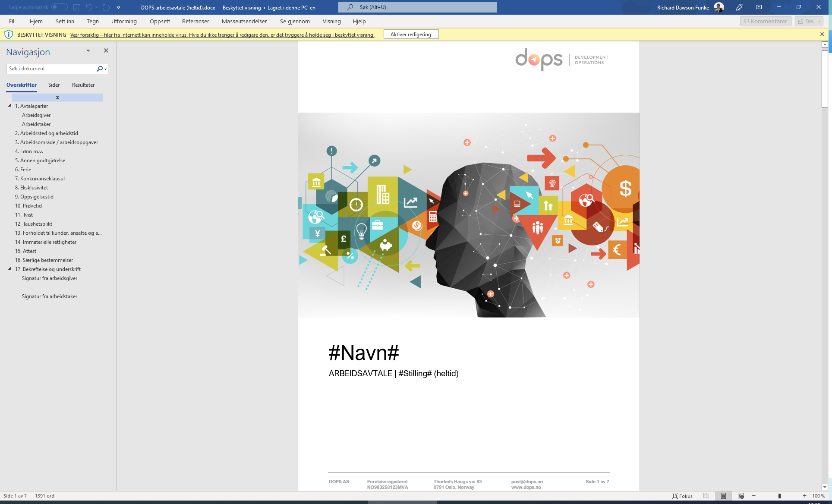The image size is (832, 504).
Task: Collapse 17. Bekreftelse og underskrift heading
Action: (x=9, y=269)
